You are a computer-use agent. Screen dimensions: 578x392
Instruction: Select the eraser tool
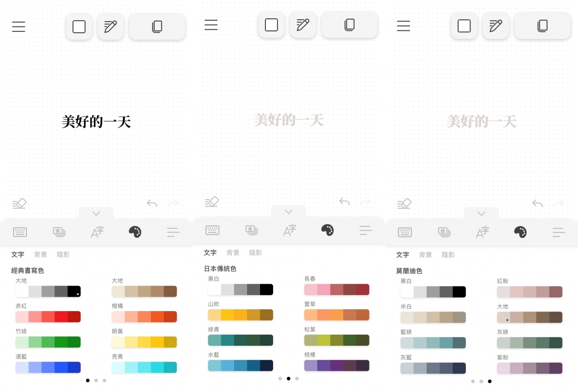click(19, 203)
